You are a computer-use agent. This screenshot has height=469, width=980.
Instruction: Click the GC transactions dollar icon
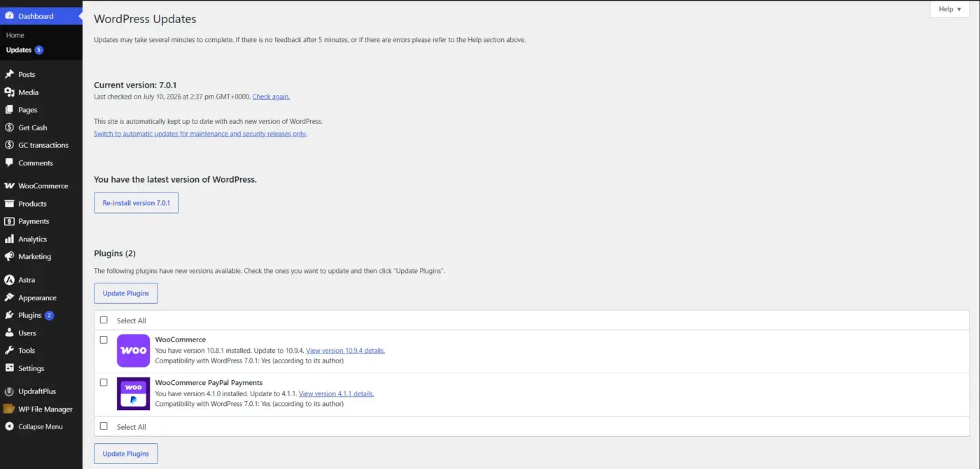[9, 145]
